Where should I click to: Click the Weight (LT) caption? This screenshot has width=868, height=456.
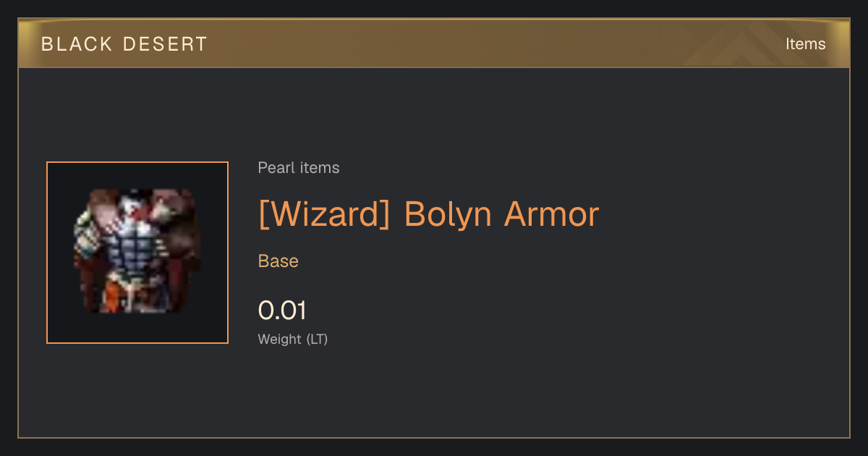point(293,339)
